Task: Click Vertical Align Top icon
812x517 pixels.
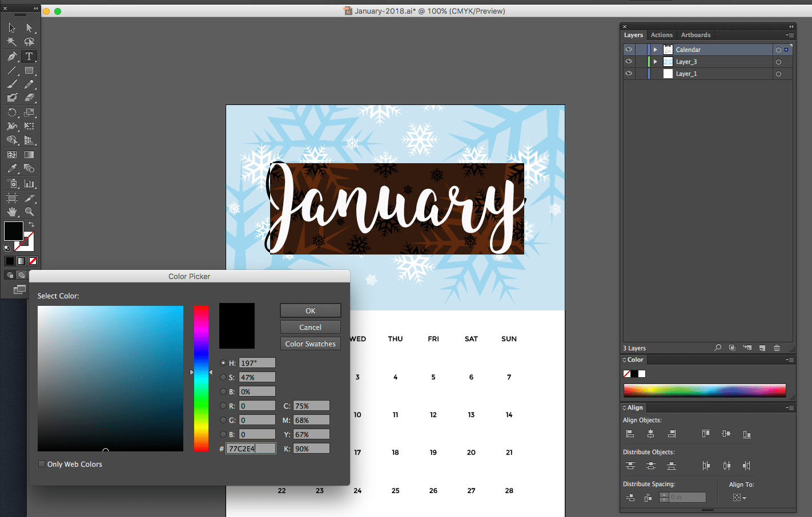Action: [x=706, y=434]
